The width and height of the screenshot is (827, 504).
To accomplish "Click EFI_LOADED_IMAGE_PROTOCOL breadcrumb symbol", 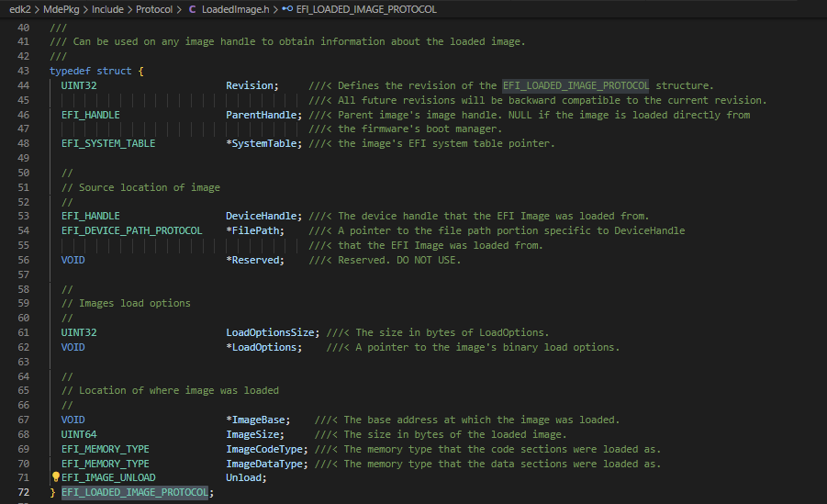I will pyautogui.click(x=366, y=9).
